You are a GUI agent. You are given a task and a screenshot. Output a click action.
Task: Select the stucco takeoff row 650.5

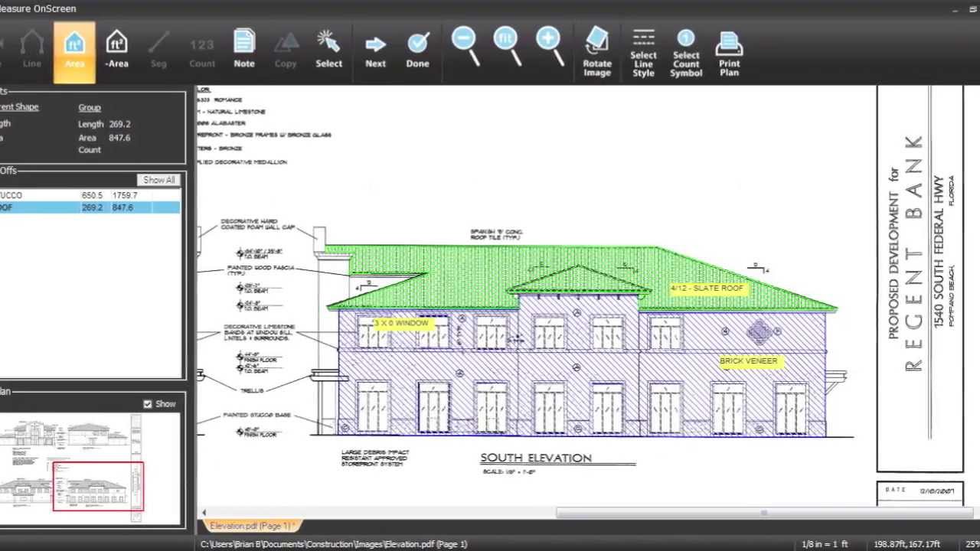coord(90,195)
